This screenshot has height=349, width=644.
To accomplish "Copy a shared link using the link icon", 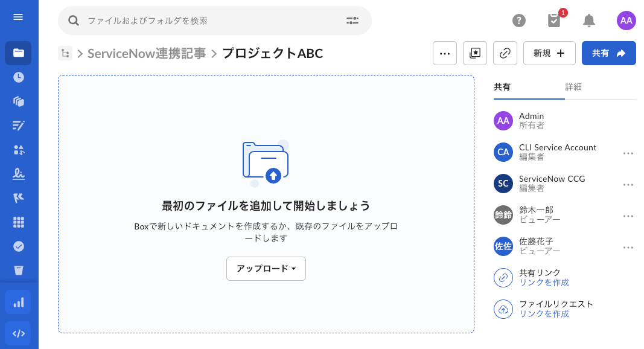I will 505,53.
